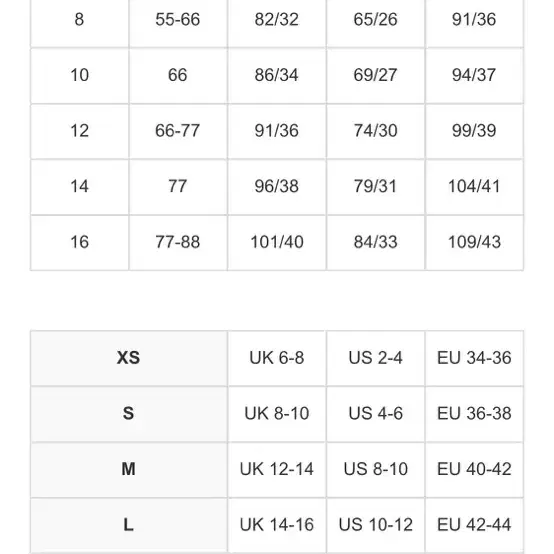Click the EU 34-36 cell

click(x=474, y=358)
